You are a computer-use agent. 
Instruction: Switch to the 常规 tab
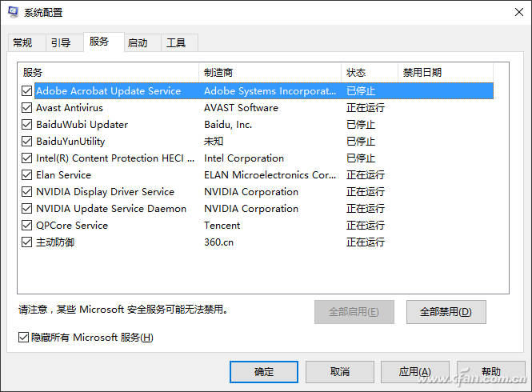(22, 43)
